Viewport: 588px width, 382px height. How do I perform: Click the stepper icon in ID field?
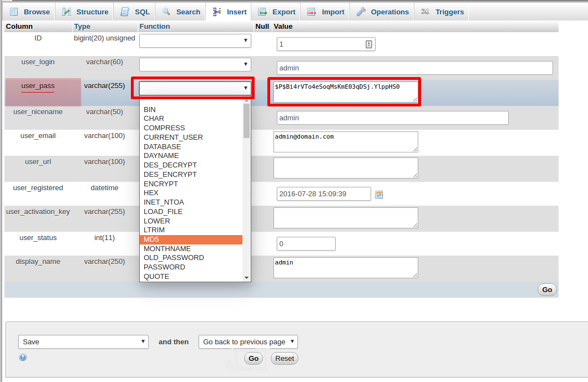(369, 44)
